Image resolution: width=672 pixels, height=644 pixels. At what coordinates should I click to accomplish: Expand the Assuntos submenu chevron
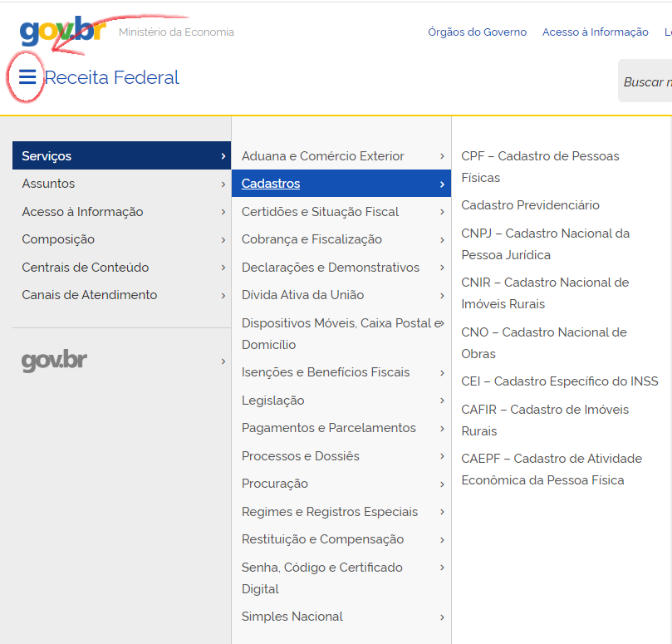223,184
